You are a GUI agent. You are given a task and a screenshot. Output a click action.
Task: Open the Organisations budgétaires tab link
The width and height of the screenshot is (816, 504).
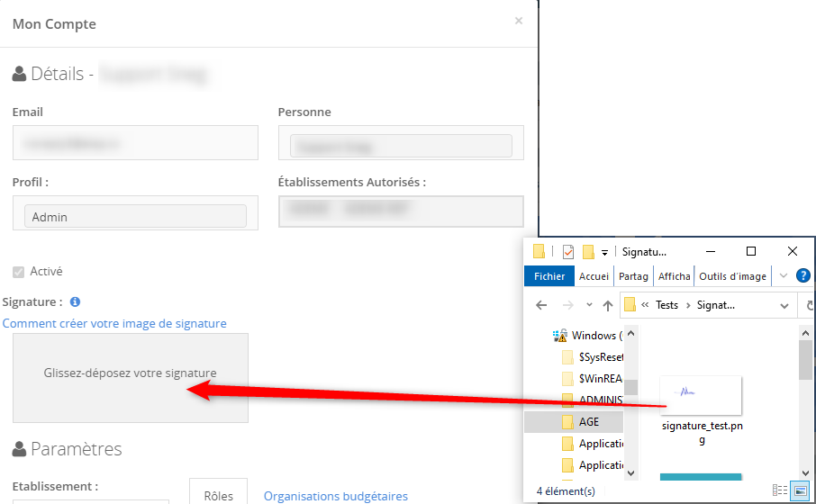pyautogui.click(x=335, y=496)
